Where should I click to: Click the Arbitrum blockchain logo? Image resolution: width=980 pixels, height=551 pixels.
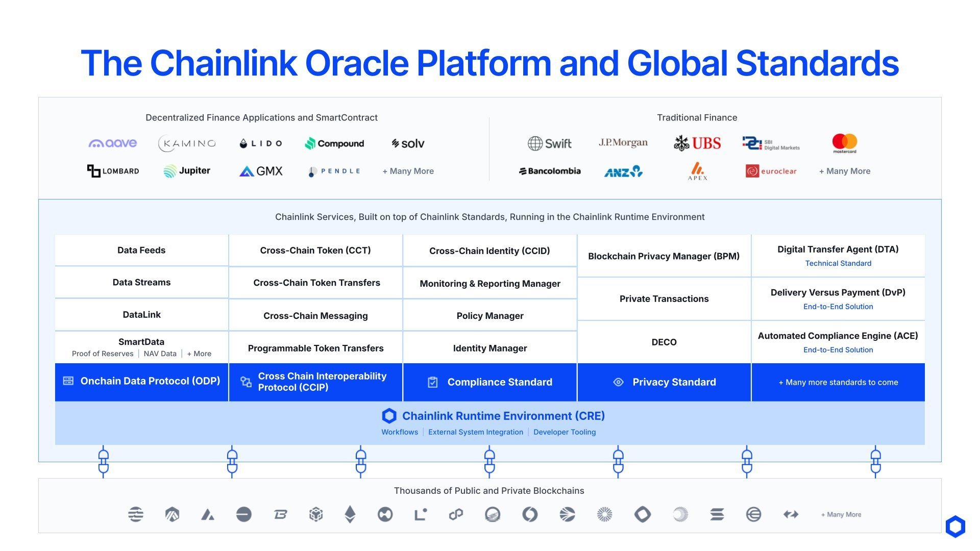[172, 514]
